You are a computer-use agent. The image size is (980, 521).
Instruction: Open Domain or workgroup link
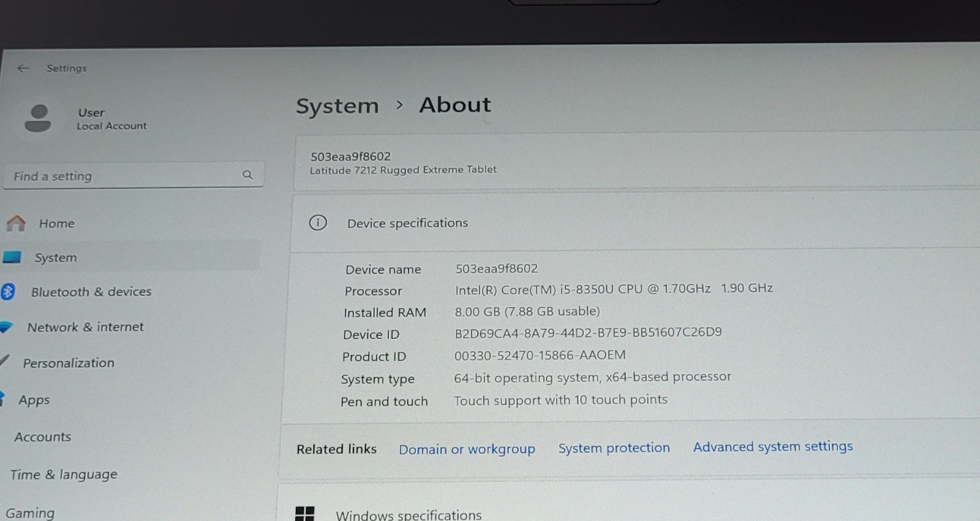[467, 449]
